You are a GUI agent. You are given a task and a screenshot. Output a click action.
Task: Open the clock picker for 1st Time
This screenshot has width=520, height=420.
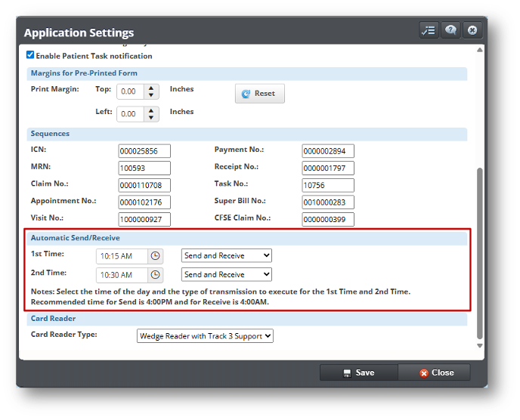click(155, 256)
